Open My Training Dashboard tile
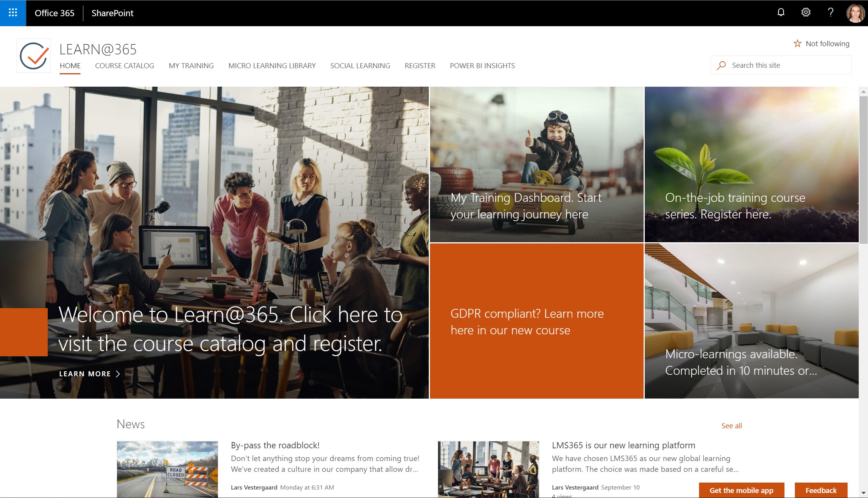Screen dimensions: 868x498 pyautogui.click(x=537, y=164)
